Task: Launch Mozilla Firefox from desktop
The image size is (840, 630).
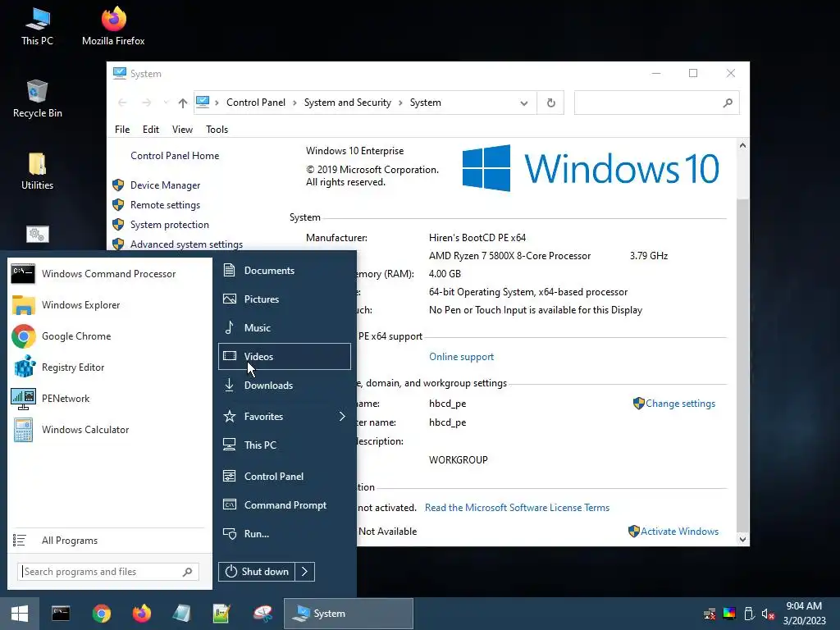Action: 113,26
